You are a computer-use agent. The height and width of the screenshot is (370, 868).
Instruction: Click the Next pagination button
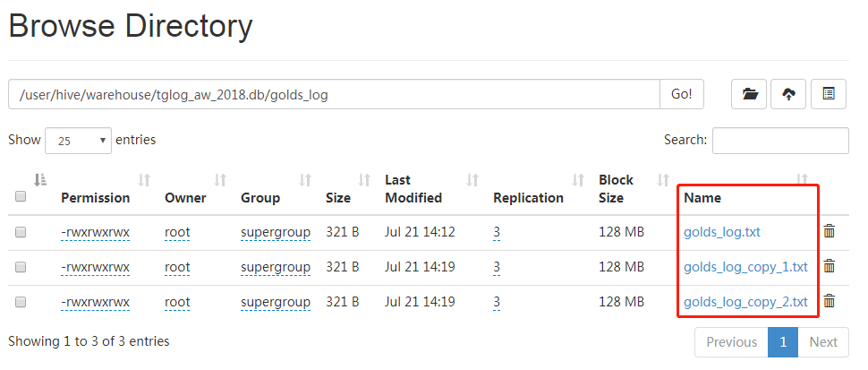tap(822, 342)
